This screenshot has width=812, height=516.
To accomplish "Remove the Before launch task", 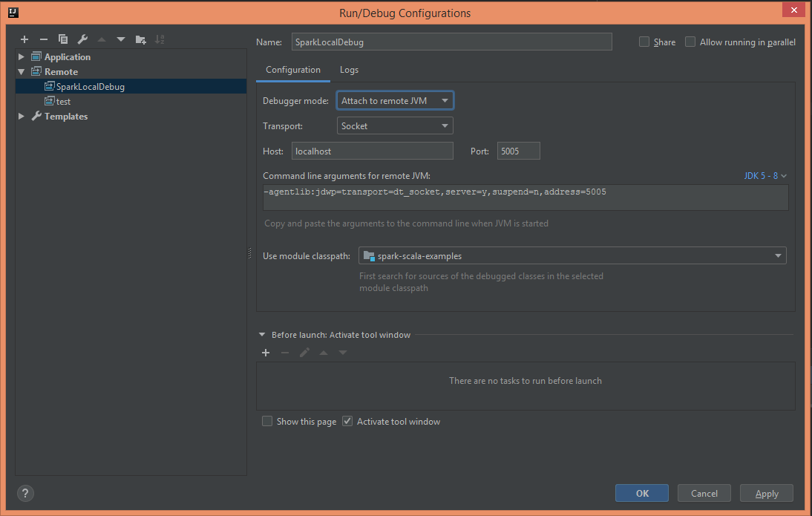I will coord(285,353).
